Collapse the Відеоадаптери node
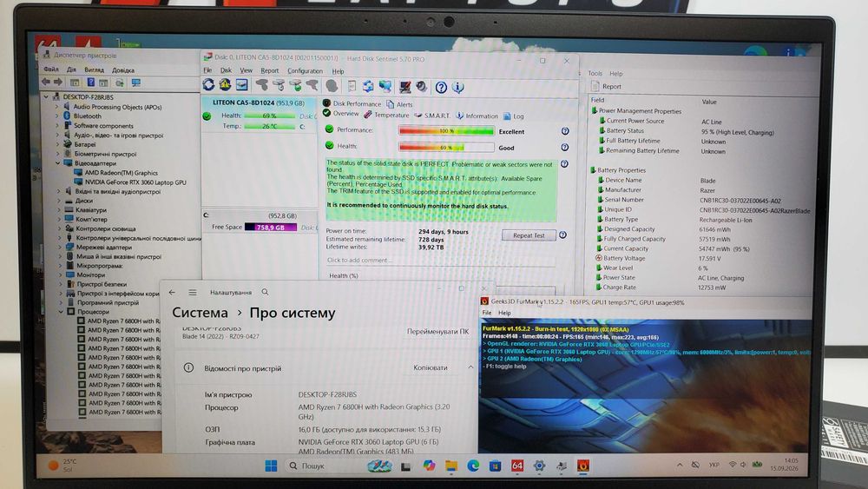 (x=58, y=163)
